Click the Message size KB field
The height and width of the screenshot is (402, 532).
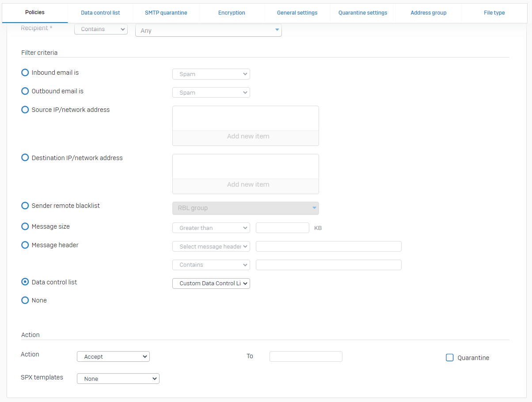point(282,228)
